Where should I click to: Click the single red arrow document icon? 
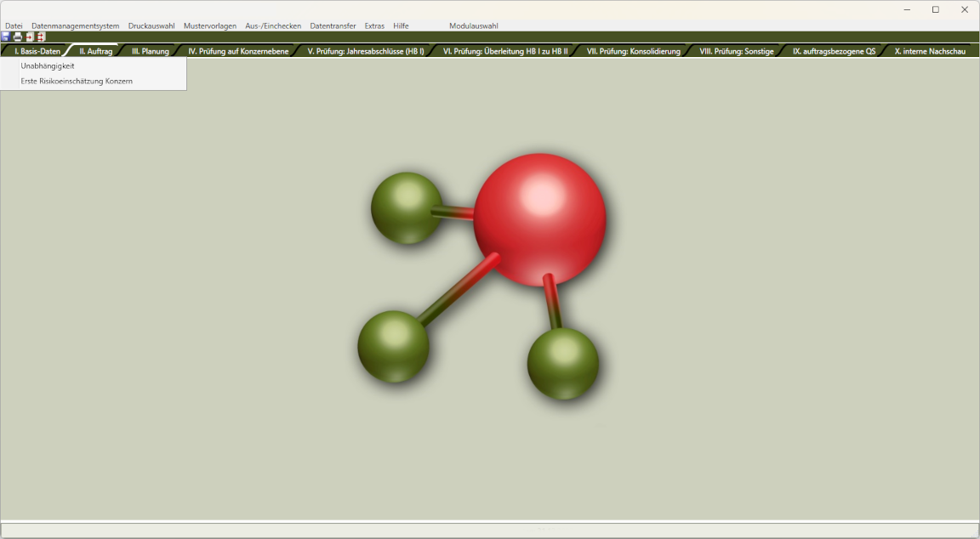(29, 37)
